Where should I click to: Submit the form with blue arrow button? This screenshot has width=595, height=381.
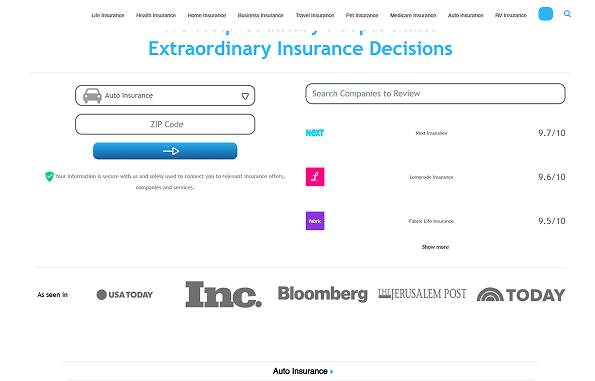pos(165,151)
